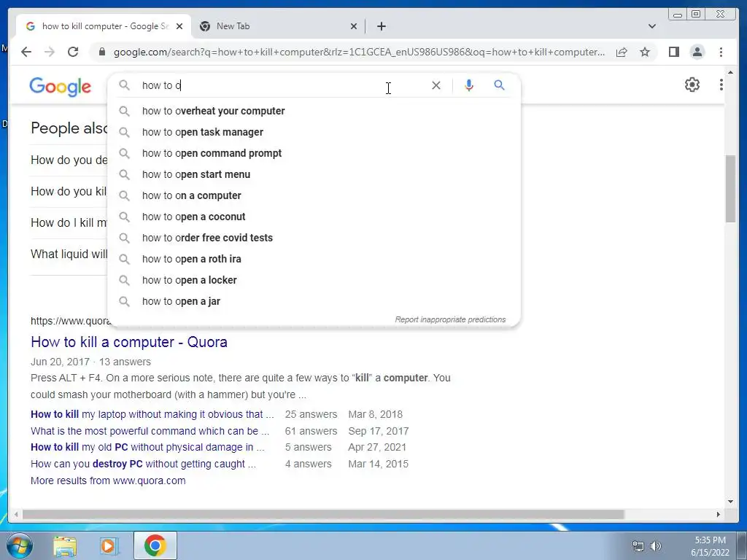Expand 'How do you de...' related question
The width and height of the screenshot is (747, 560).
(69, 160)
